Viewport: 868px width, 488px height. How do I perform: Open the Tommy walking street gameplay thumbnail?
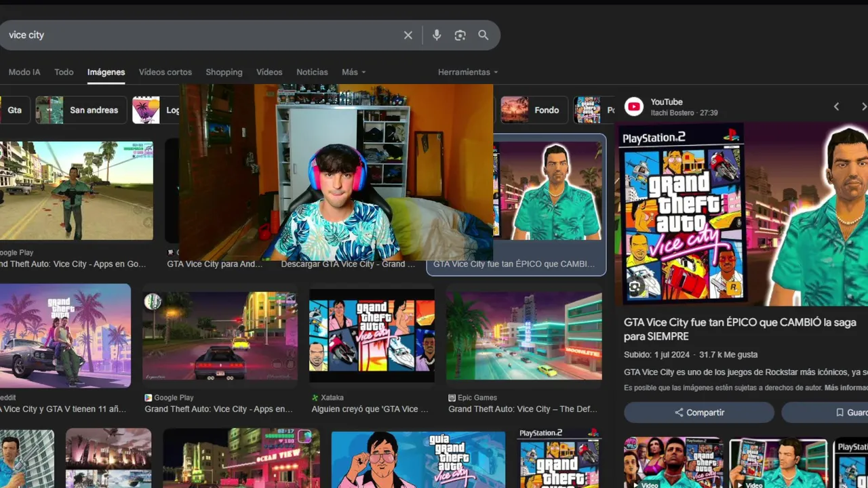[76, 190]
